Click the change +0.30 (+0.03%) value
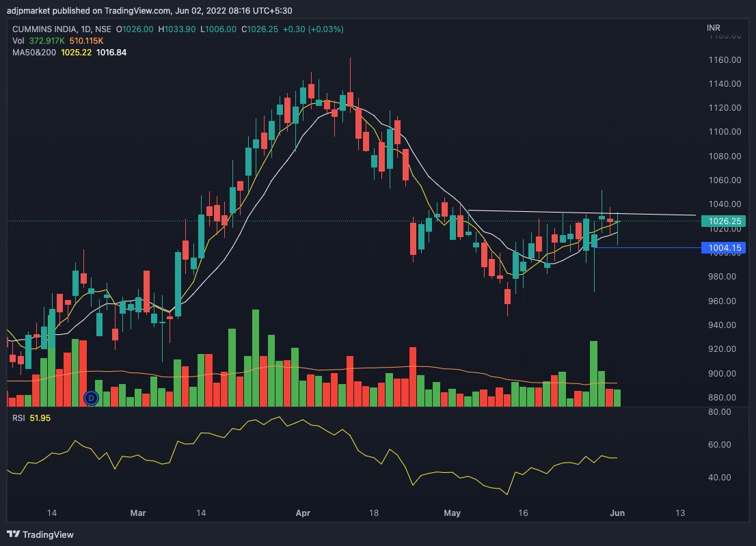The width and height of the screenshot is (756, 546). point(313,29)
